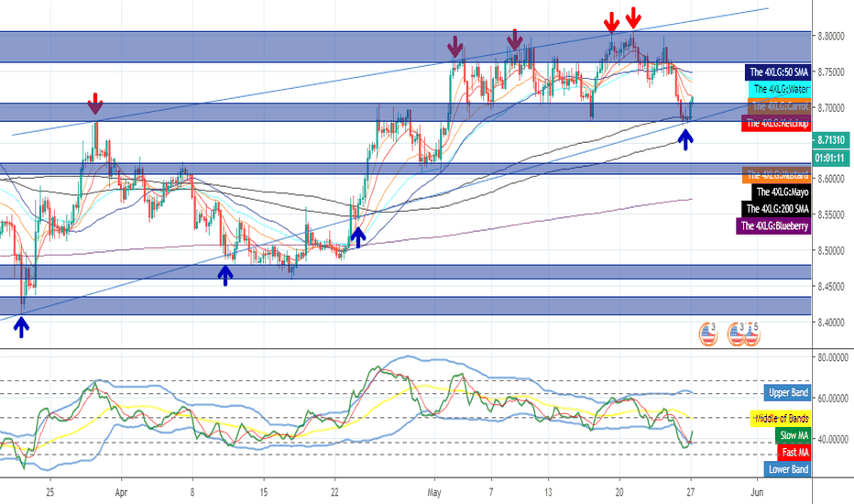
Task: Click the bar countdown timer 01:01:11
Action: coord(831,159)
